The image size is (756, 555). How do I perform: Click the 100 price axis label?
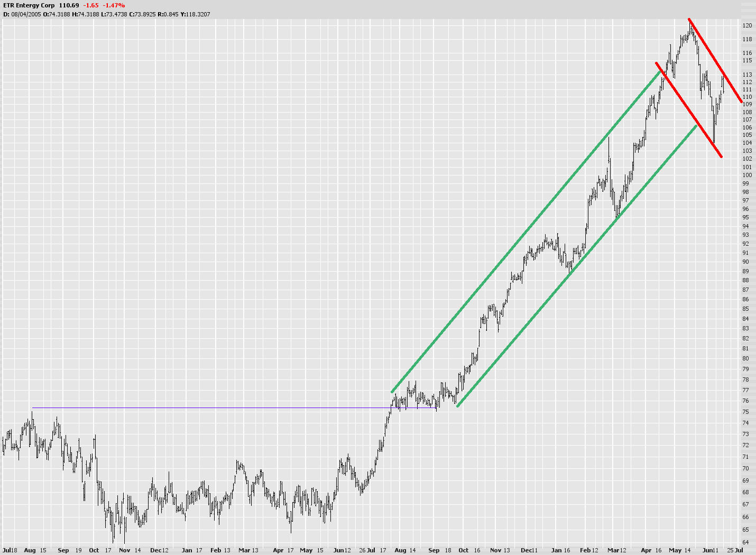tap(747, 175)
